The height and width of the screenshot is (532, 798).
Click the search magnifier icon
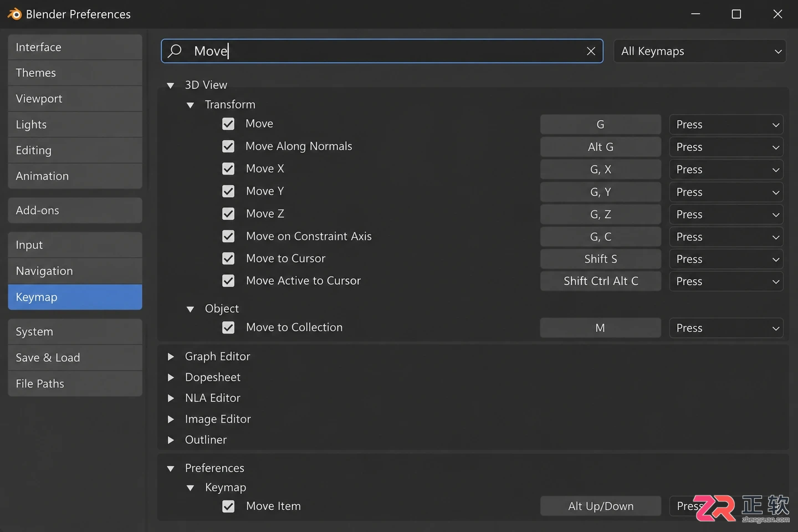coord(175,51)
